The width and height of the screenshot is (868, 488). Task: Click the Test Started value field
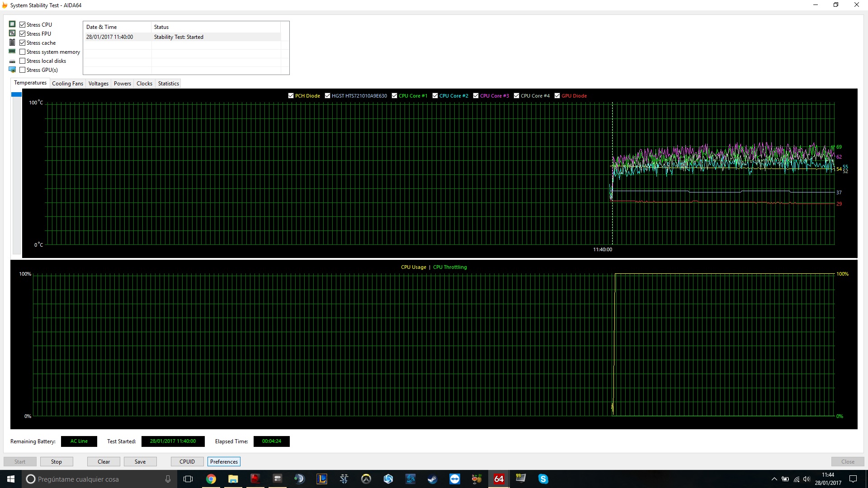click(x=173, y=441)
